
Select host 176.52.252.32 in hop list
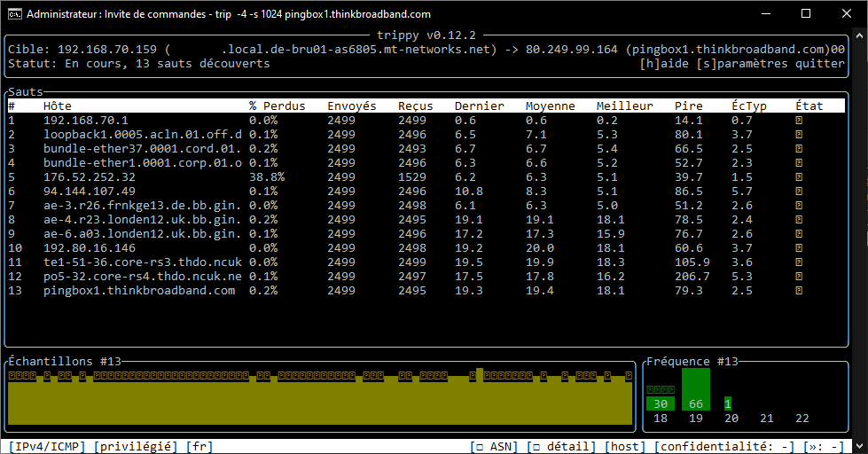tap(90, 177)
